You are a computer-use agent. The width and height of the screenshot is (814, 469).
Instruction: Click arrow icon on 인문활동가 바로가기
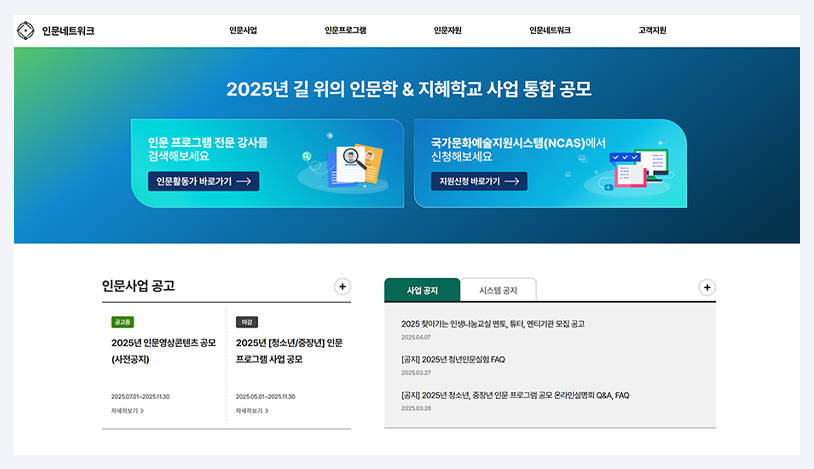(x=243, y=181)
